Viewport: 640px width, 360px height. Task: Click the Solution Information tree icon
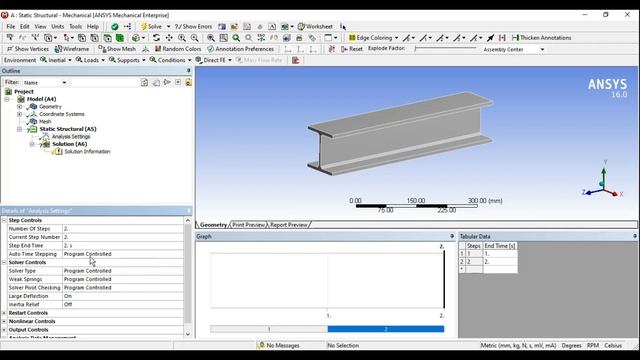[58, 151]
